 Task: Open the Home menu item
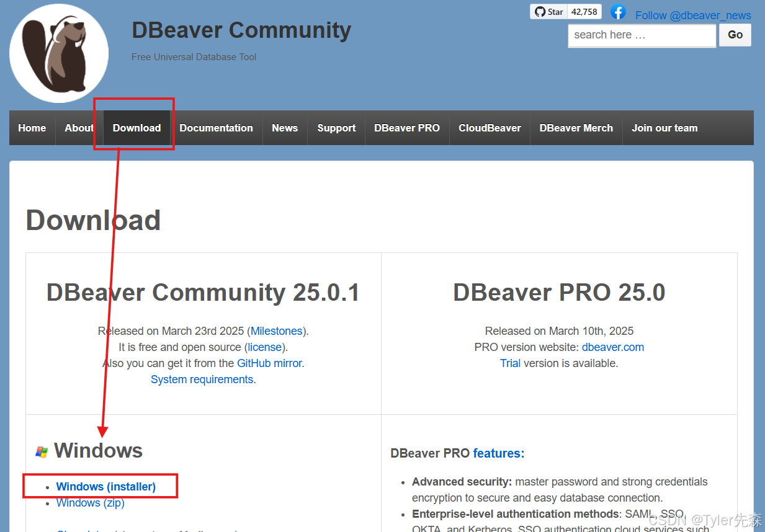(32, 128)
